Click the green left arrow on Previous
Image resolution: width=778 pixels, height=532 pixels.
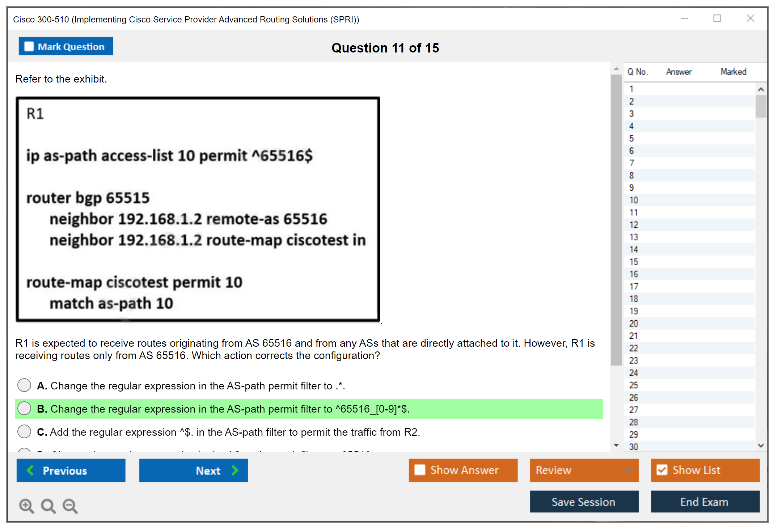pyautogui.click(x=31, y=470)
